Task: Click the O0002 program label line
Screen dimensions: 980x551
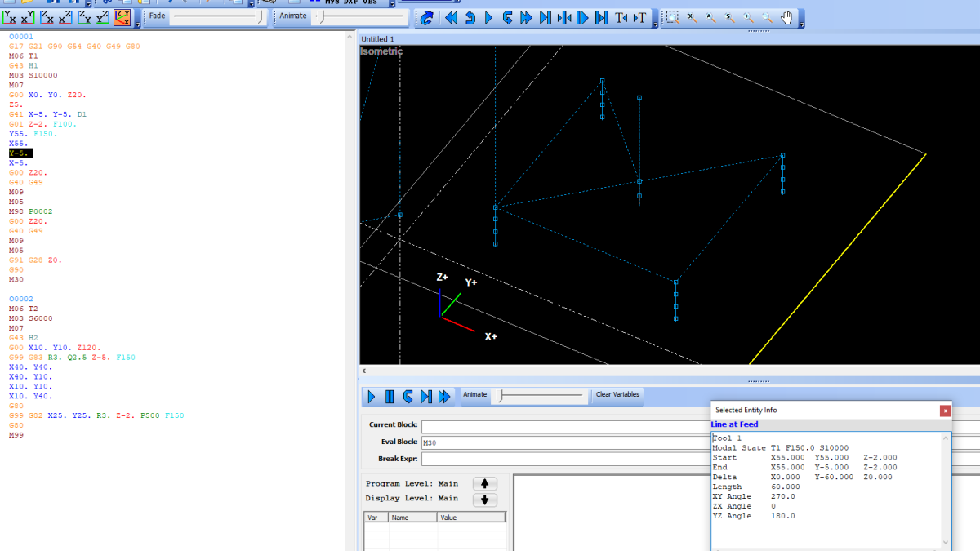Action: click(20, 299)
